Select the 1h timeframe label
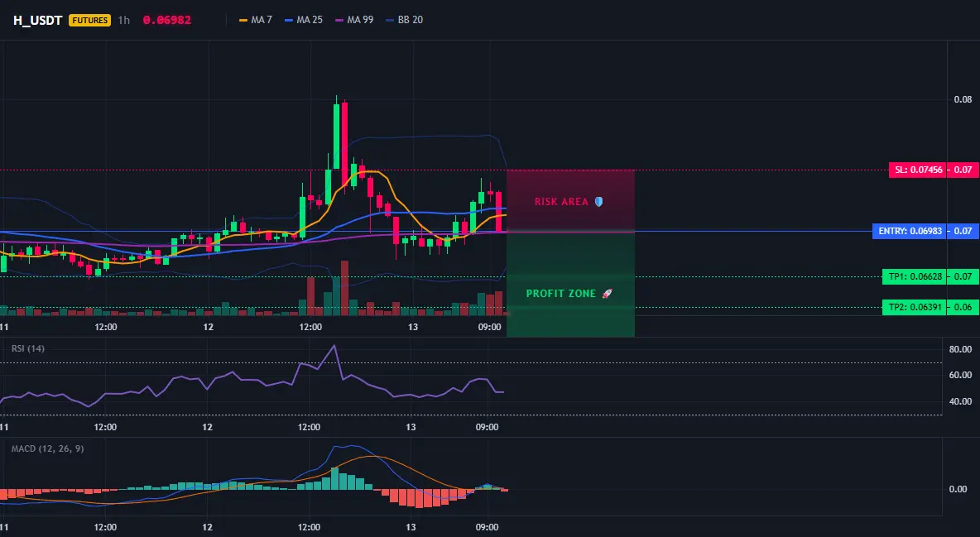980x537 pixels. (x=124, y=20)
